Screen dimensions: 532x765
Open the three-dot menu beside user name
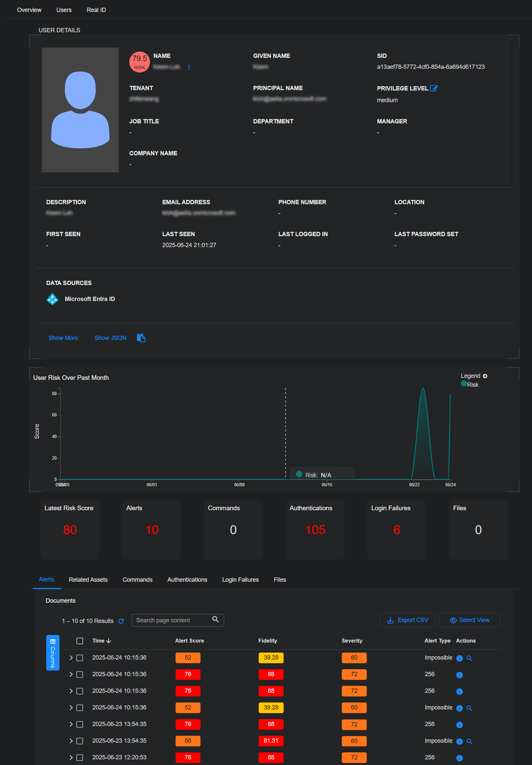pos(189,67)
